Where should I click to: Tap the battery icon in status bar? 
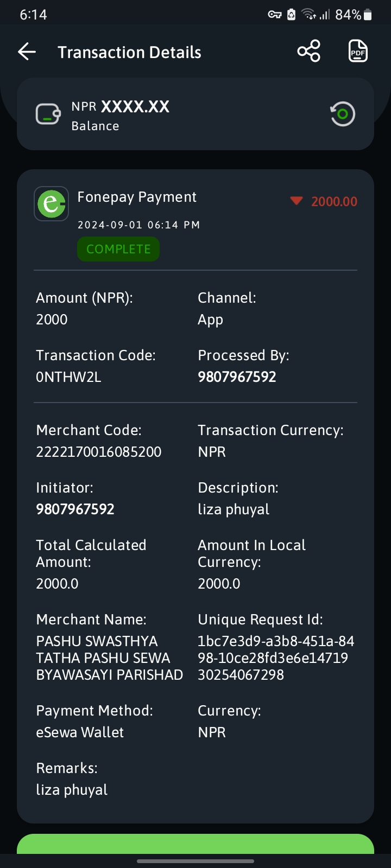pyautogui.click(x=368, y=15)
